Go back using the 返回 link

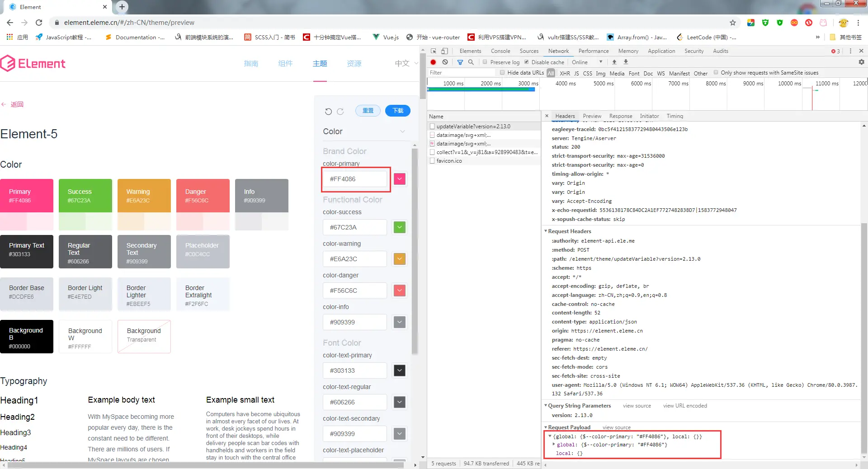pyautogui.click(x=12, y=104)
